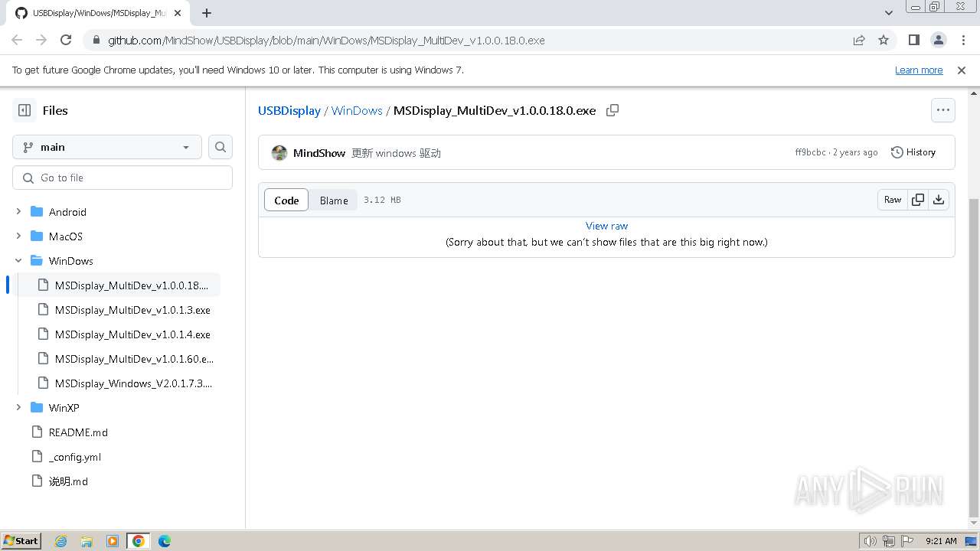Expand the WinXP folder
Viewport: 980px width, 551px height.
point(18,407)
